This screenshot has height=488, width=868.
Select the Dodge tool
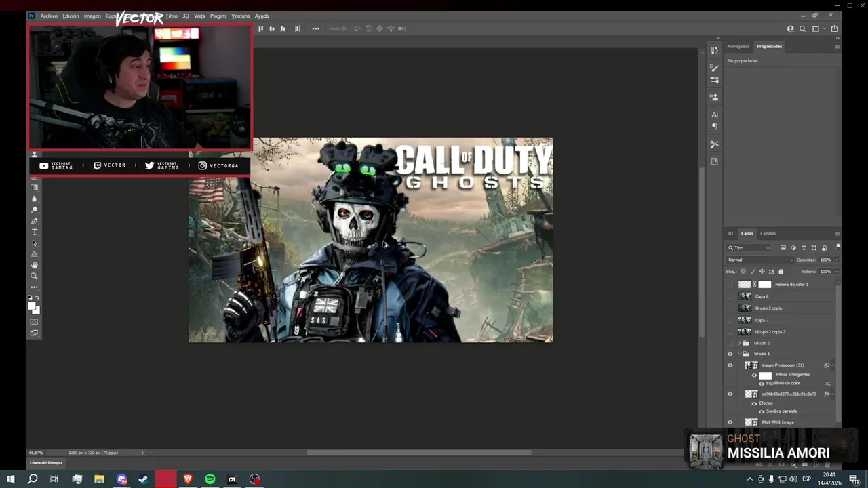tap(35, 210)
